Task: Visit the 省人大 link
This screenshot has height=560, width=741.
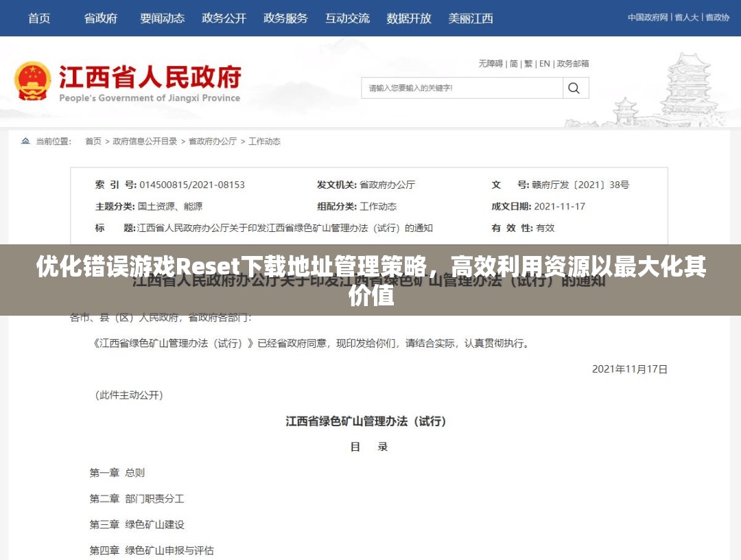Action: click(x=687, y=17)
